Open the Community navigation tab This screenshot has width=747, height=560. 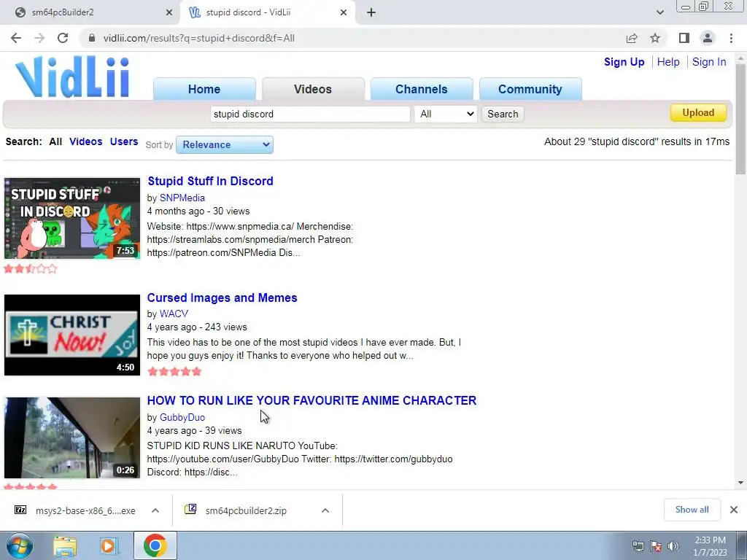coord(530,89)
